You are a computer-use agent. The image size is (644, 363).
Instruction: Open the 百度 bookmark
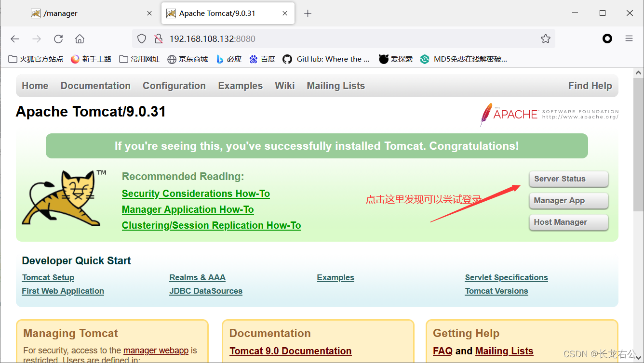(x=262, y=59)
